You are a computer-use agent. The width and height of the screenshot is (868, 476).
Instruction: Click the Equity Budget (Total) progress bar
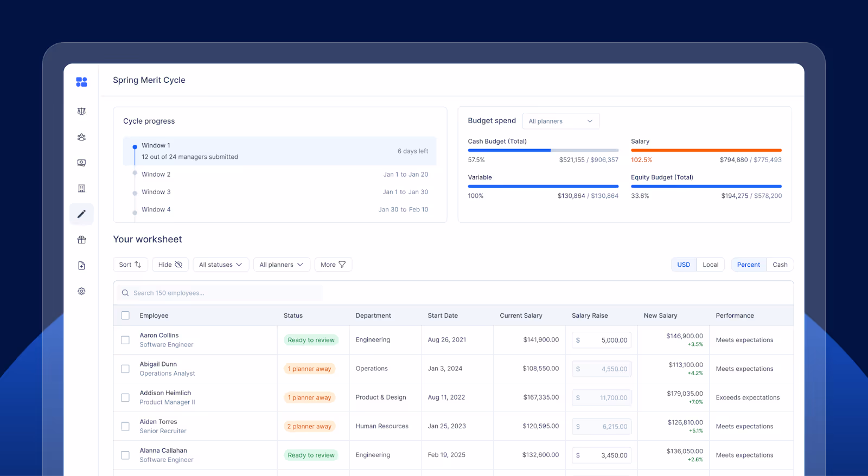point(706,186)
